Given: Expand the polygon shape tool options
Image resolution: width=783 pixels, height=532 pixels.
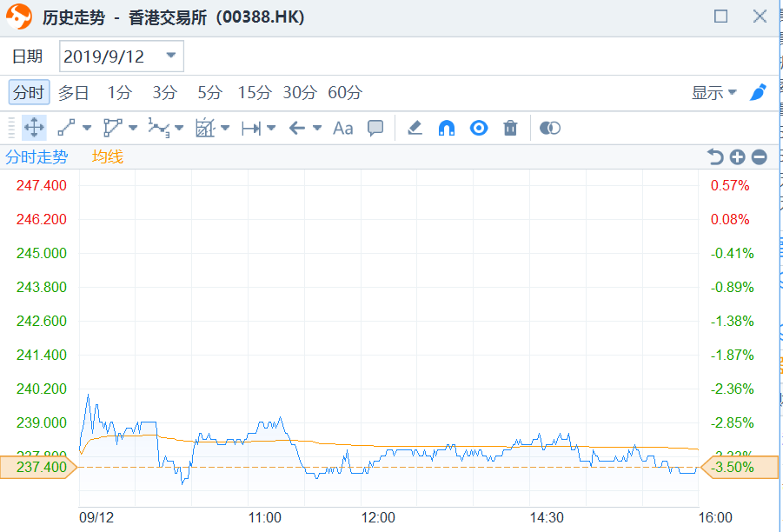Looking at the screenshot, I should [133, 128].
